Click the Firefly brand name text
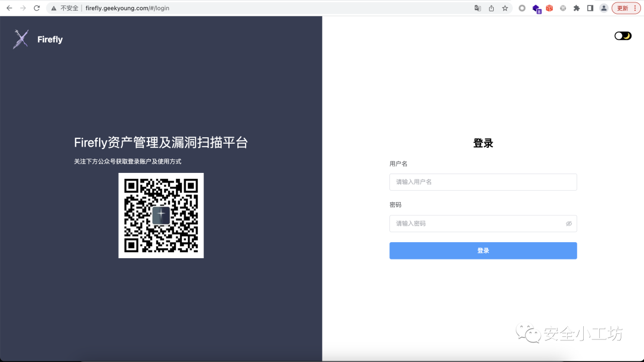Viewport: 644px width, 362px height. (50, 39)
